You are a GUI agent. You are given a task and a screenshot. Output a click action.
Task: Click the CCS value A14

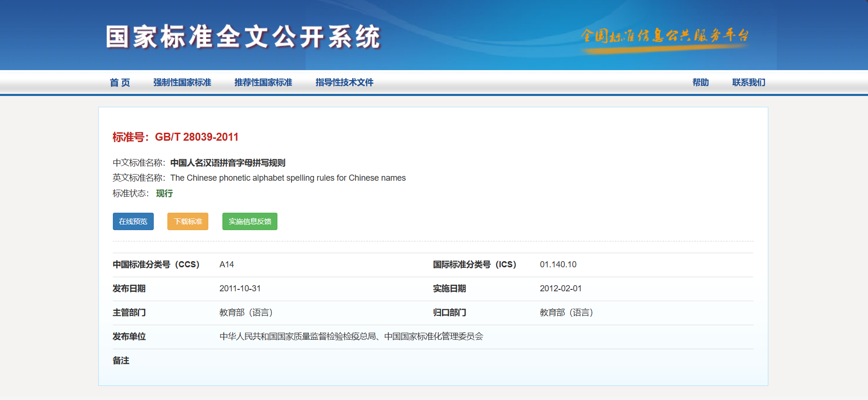[x=227, y=264]
